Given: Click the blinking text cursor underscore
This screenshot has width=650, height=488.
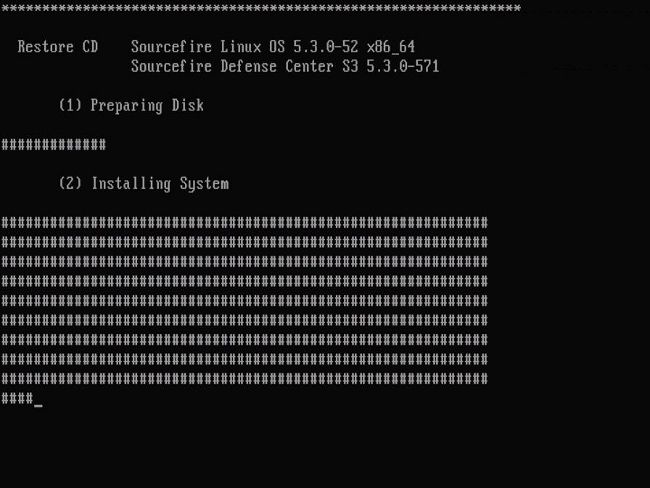Looking at the screenshot, I should coord(38,403).
